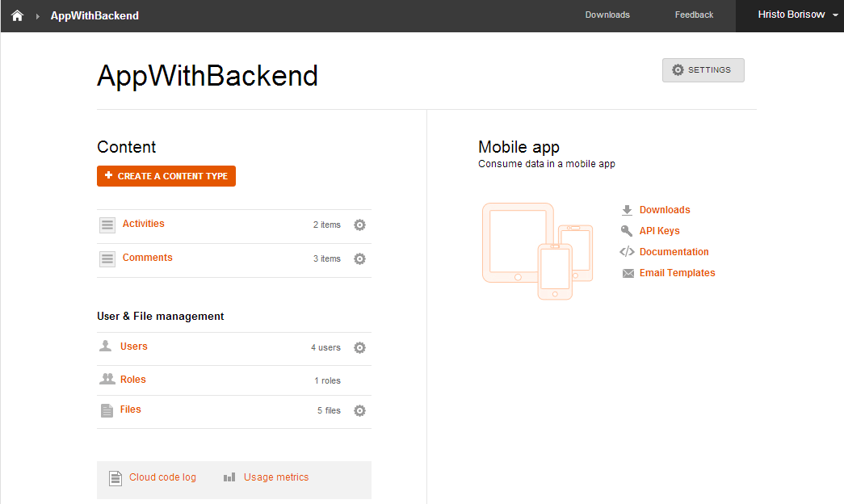Click the mobile devices illustration

coord(537,250)
